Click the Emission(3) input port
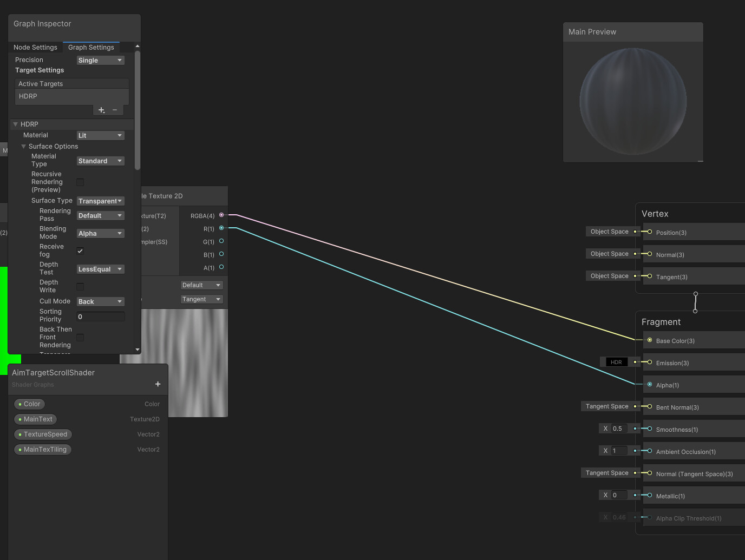Screen dimensions: 745x560 point(650,363)
